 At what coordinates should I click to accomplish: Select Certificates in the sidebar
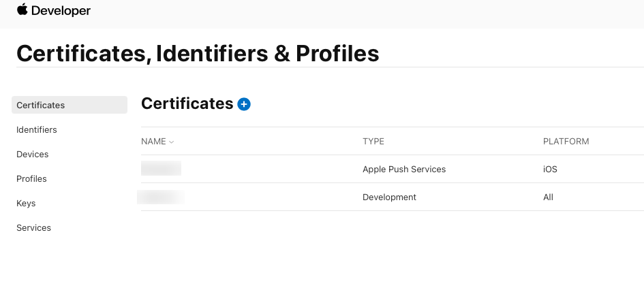click(70, 105)
